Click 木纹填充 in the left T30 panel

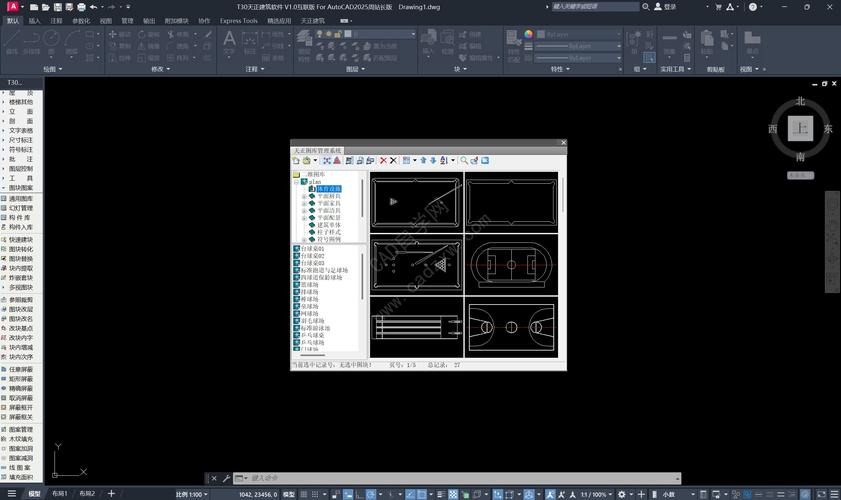(21, 439)
